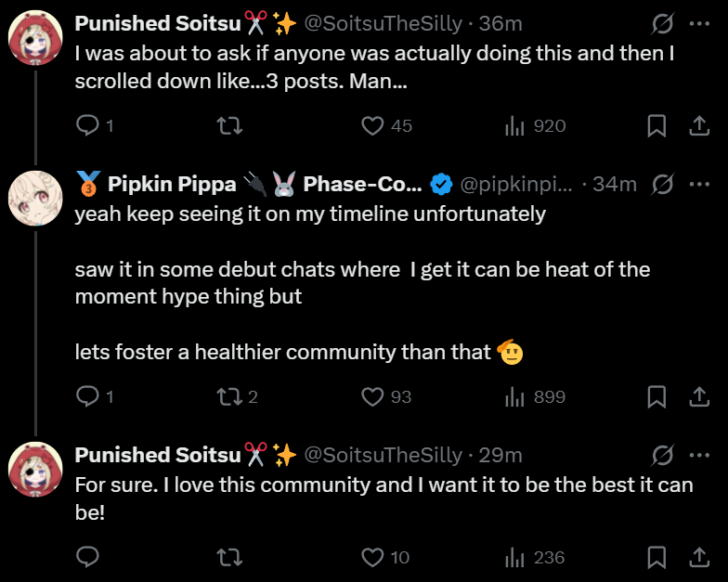Repost the first Punished Soitsu post

(227, 126)
